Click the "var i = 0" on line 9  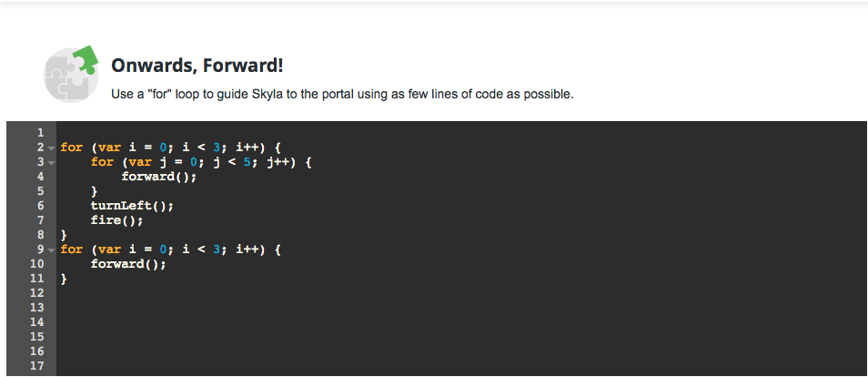tap(136, 250)
